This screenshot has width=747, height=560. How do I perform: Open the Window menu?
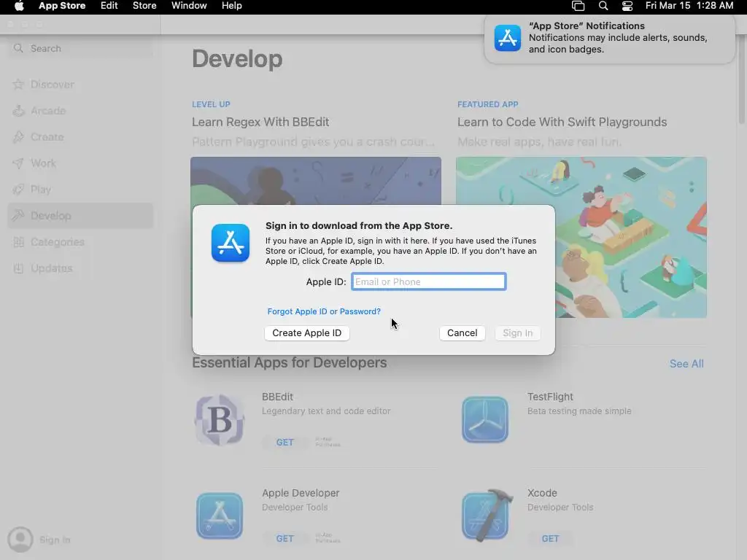pos(189,6)
